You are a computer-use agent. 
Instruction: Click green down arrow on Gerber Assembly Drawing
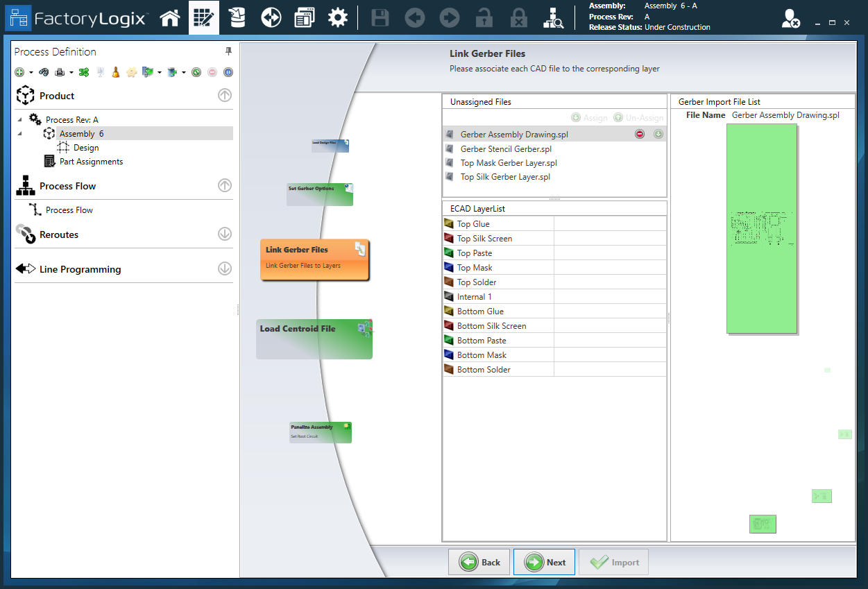(658, 135)
